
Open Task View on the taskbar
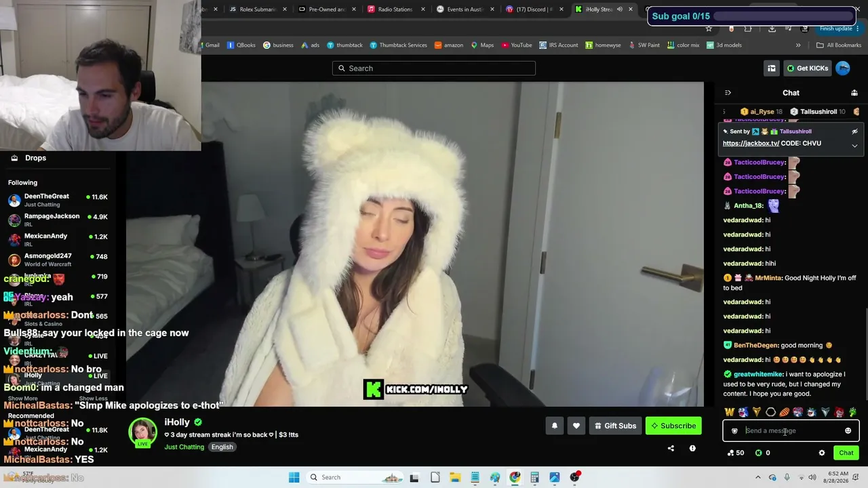pos(414,477)
